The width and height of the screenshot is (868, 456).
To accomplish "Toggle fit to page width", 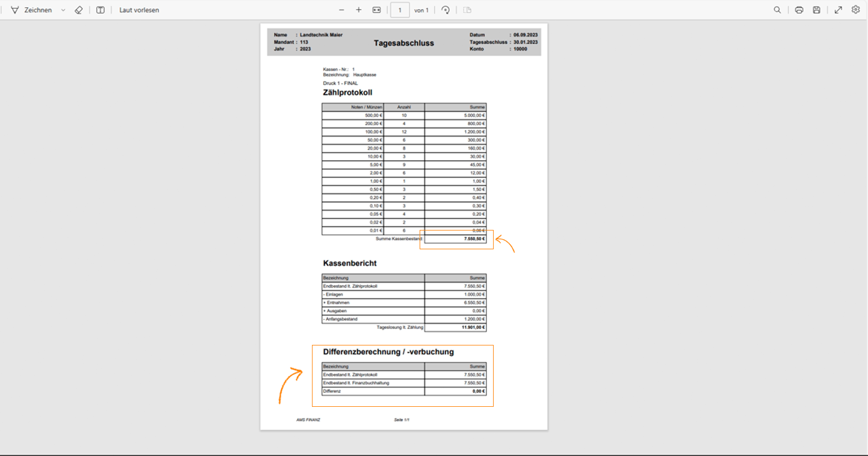I will pyautogui.click(x=377, y=10).
